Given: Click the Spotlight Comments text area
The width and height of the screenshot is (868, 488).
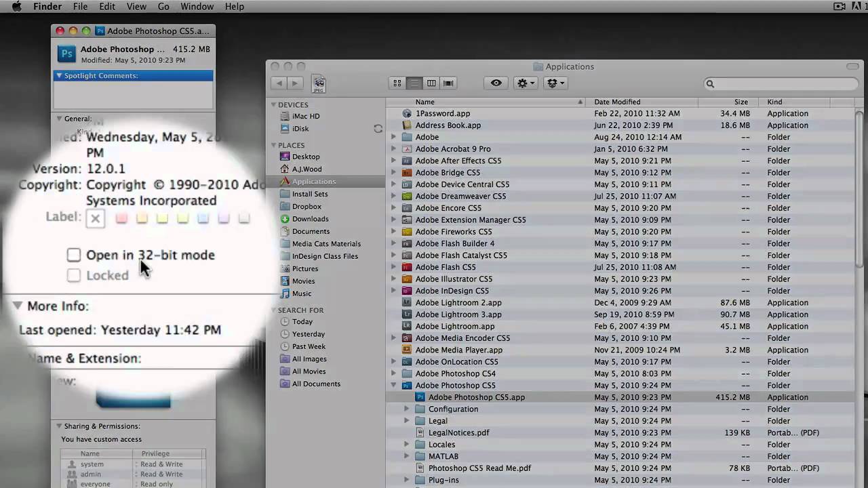Looking at the screenshot, I should tap(134, 94).
